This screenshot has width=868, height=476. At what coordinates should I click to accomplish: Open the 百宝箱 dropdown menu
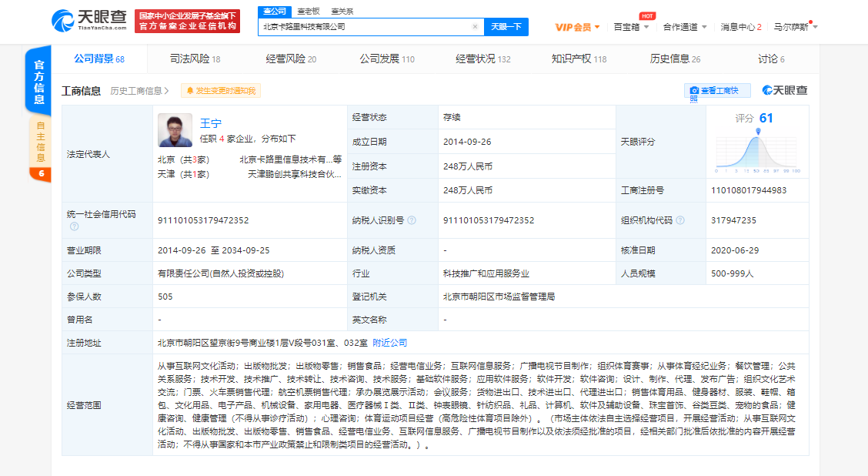(631, 27)
